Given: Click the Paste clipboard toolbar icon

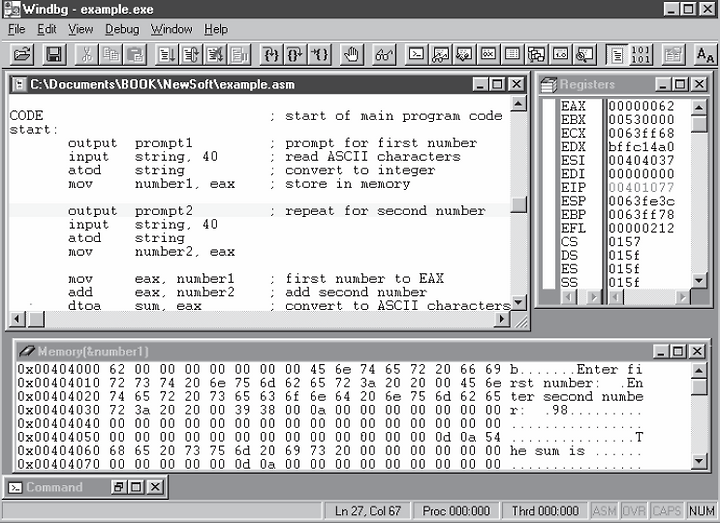Looking at the screenshot, I should (x=135, y=55).
